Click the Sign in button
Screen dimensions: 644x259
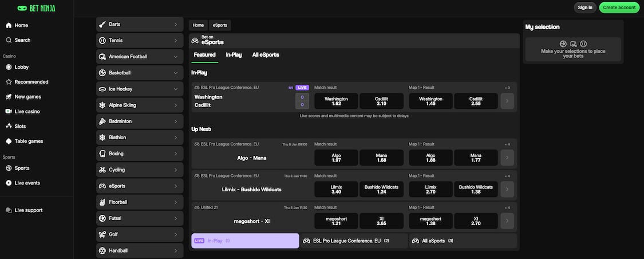[585, 7]
